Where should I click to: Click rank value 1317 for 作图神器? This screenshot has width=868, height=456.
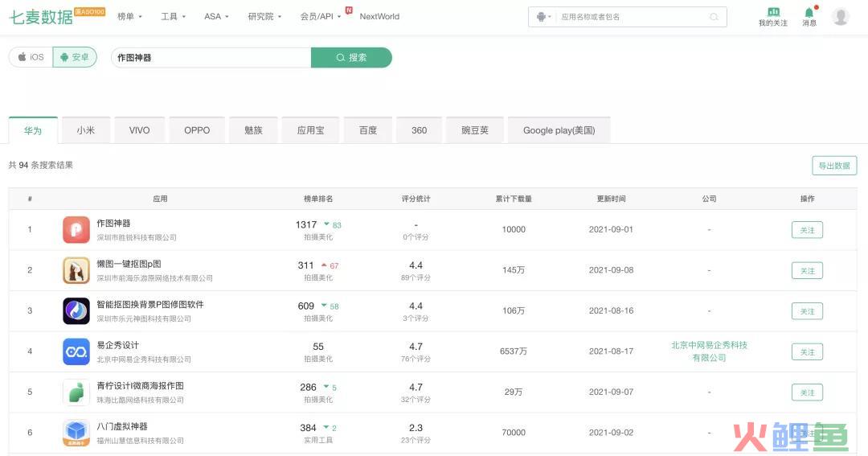(x=306, y=224)
